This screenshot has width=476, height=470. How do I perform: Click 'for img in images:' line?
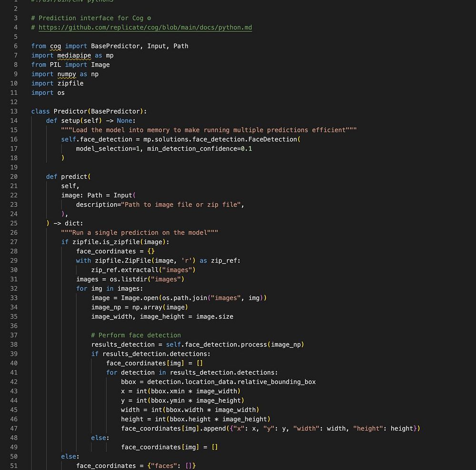pos(109,289)
